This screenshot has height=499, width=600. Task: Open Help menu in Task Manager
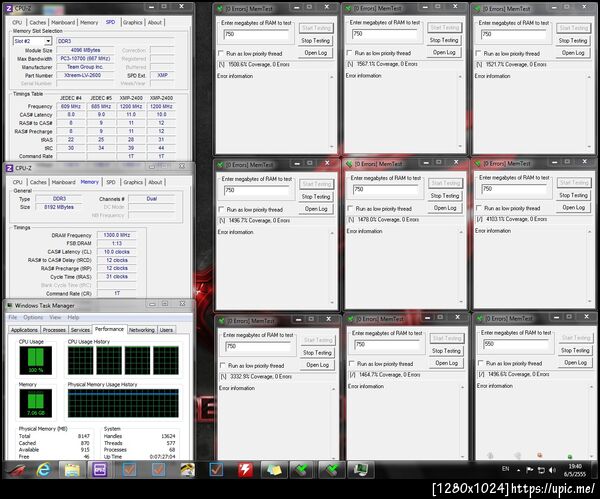coord(73,317)
